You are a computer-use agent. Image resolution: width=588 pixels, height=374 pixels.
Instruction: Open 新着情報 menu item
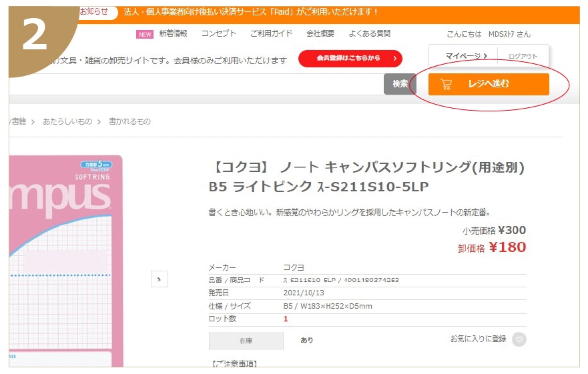[173, 33]
